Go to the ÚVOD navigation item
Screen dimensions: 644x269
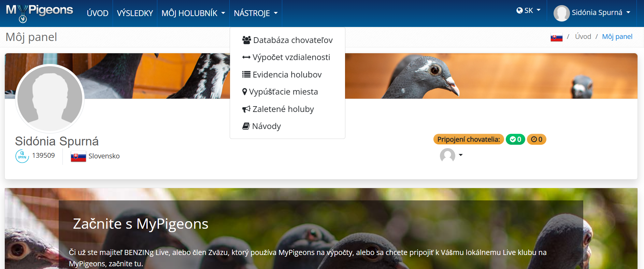(x=98, y=13)
